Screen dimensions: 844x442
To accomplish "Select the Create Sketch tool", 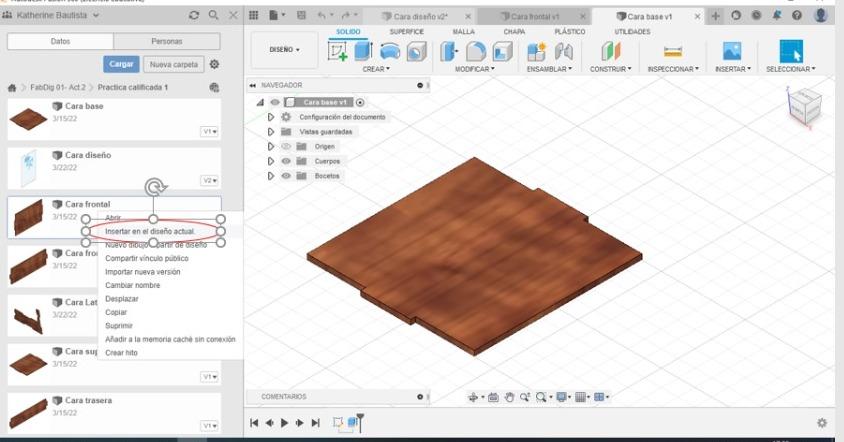I will pyautogui.click(x=337, y=52).
